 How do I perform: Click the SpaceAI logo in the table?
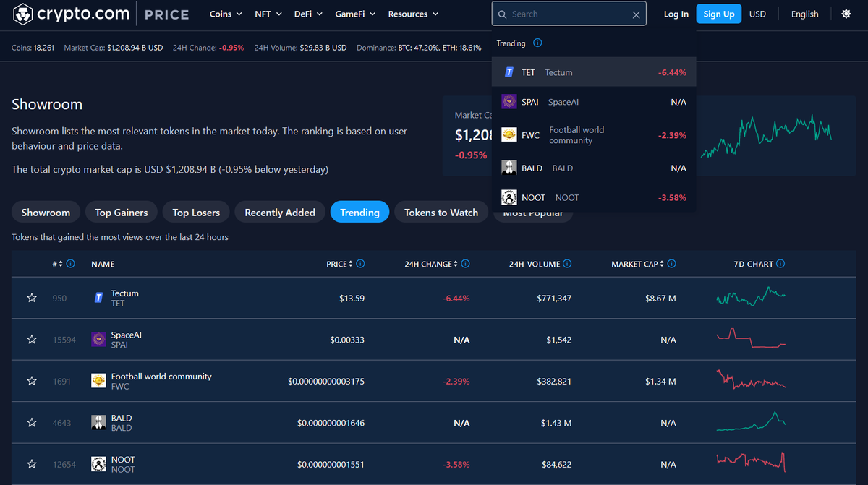99,340
